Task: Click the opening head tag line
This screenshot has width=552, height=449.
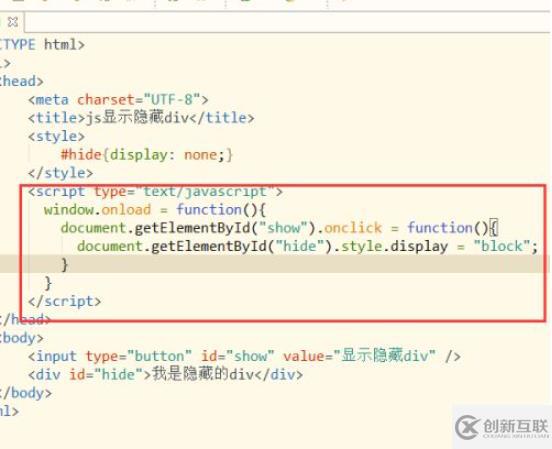Action: 22,81
